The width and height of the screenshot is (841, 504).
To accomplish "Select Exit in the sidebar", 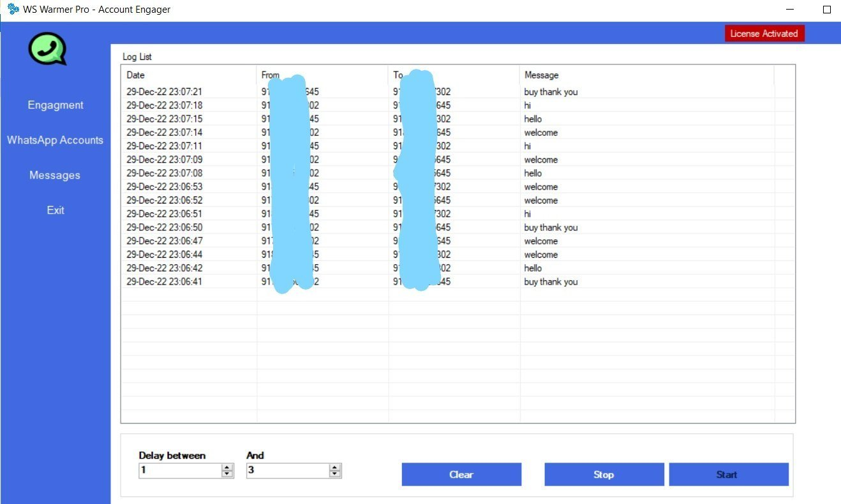I will (56, 211).
